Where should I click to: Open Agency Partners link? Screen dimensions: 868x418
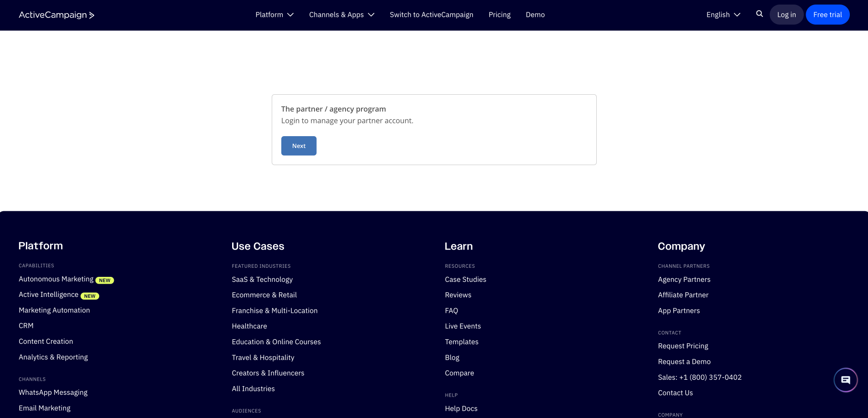pyautogui.click(x=684, y=280)
